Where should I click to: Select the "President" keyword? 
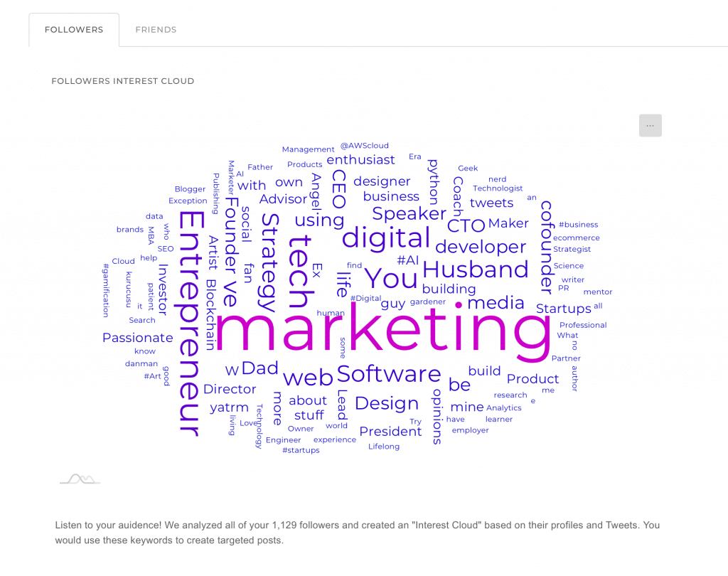390,432
